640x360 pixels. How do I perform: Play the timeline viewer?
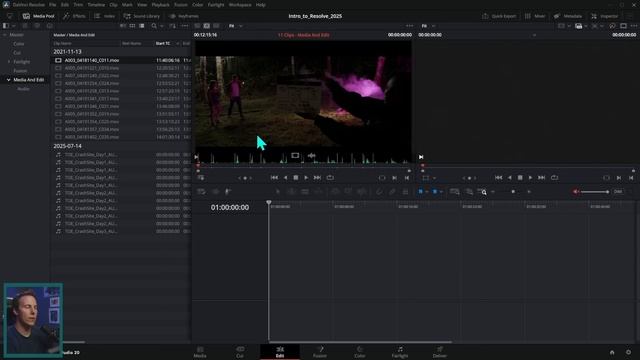tap(530, 178)
